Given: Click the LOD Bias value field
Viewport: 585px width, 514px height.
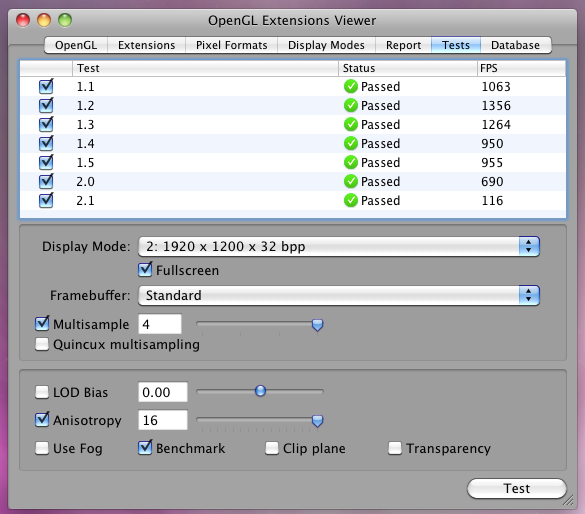Looking at the screenshot, I should (163, 392).
